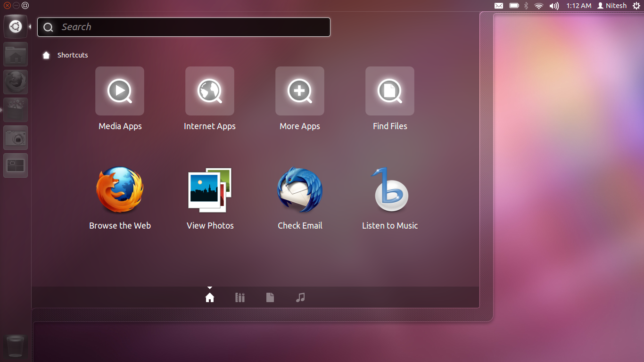Image resolution: width=644 pixels, height=362 pixels.
Task: Close the Dash with the close button
Action: [7, 6]
